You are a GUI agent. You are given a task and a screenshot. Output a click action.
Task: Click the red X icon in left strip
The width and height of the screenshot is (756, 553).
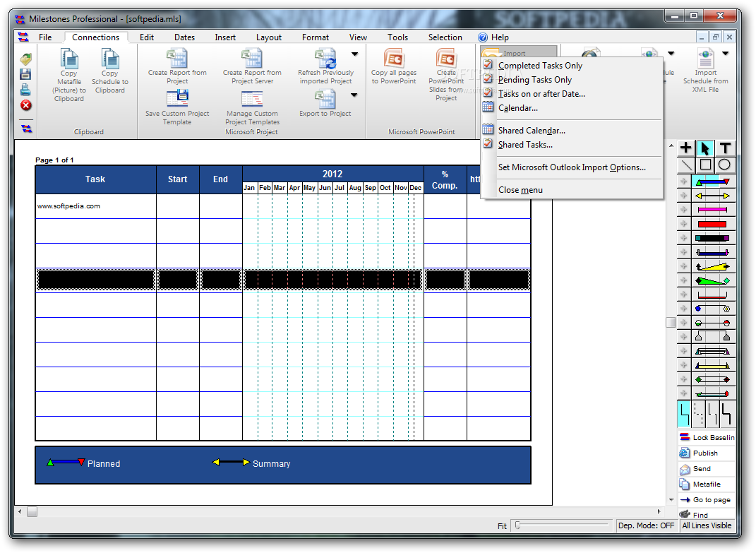click(x=26, y=105)
